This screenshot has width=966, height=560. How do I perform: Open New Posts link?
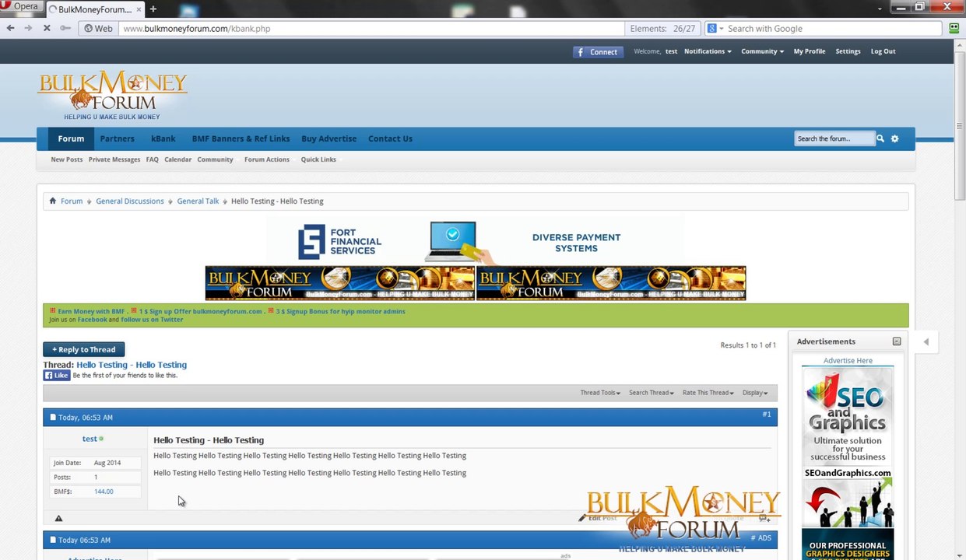66,159
